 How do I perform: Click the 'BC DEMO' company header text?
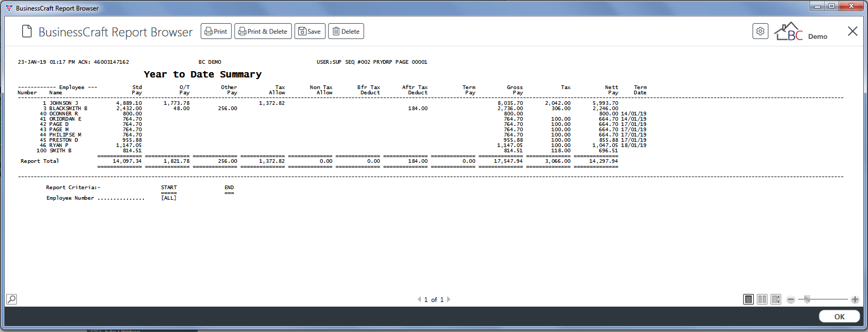coord(210,62)
